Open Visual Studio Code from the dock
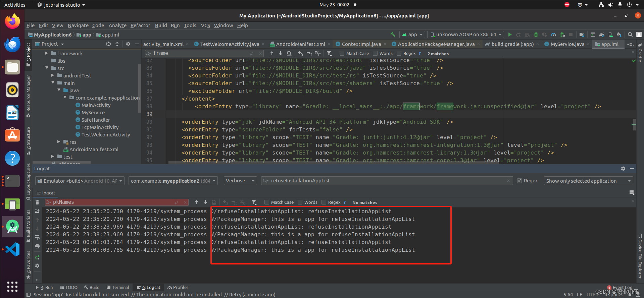Viewport: 644px width, 298px height. (12, 249)
